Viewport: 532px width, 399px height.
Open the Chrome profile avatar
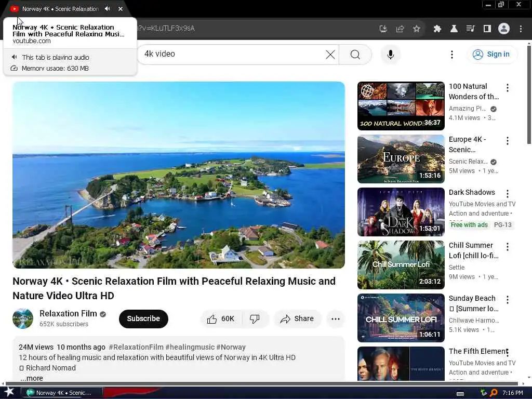(x=504, y=29)
